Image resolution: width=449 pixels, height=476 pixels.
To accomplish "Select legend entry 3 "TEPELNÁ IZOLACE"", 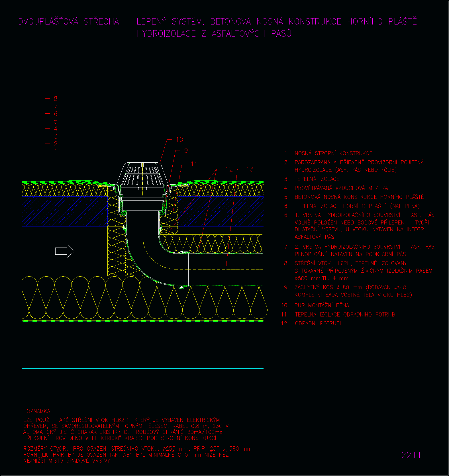I will (x=317, y=179).
